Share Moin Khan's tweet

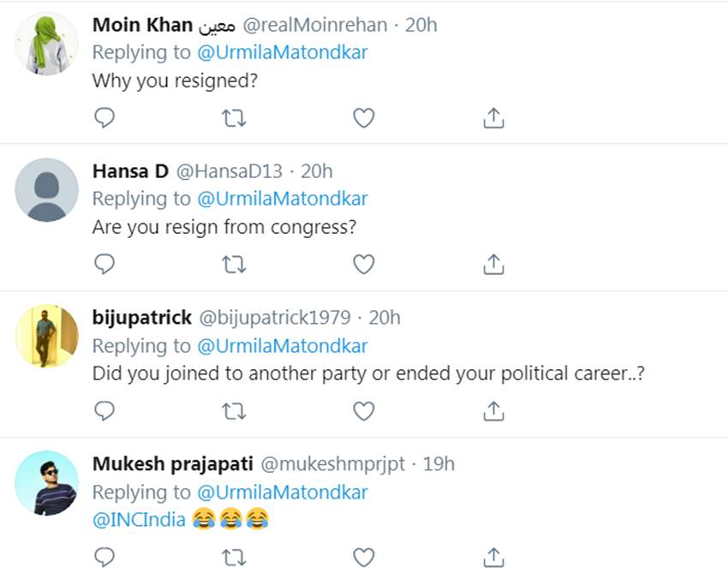[493, 117]
